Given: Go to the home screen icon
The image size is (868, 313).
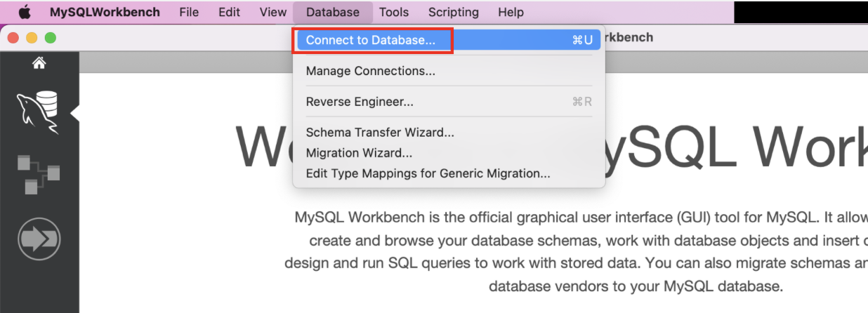Looking at the screenshot, I should (39, 63).
